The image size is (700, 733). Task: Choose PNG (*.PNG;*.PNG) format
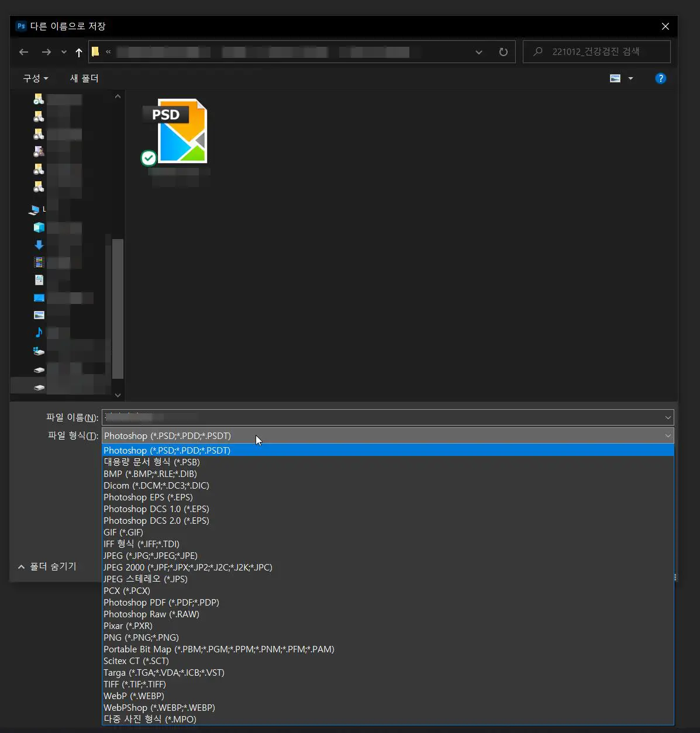pyautogui.click(x=388, y=637)
